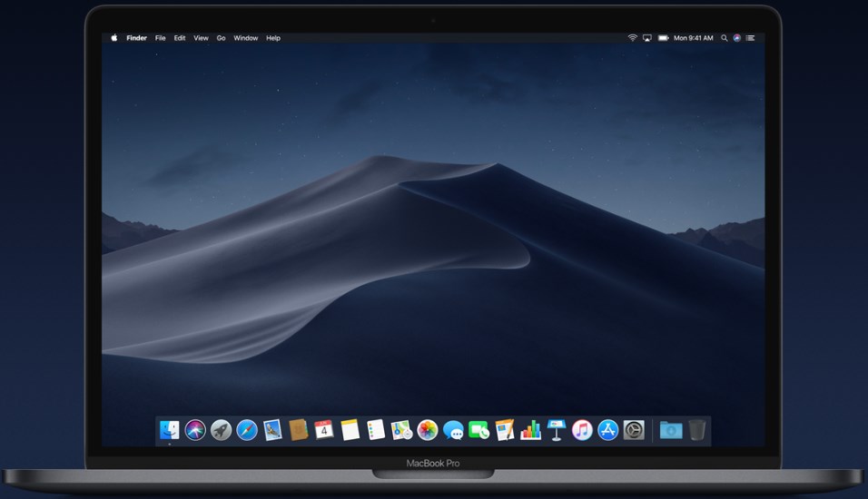The image size is (868, 499).
Task: Open Safari compass icon in Dock
Action: (247, 430)
